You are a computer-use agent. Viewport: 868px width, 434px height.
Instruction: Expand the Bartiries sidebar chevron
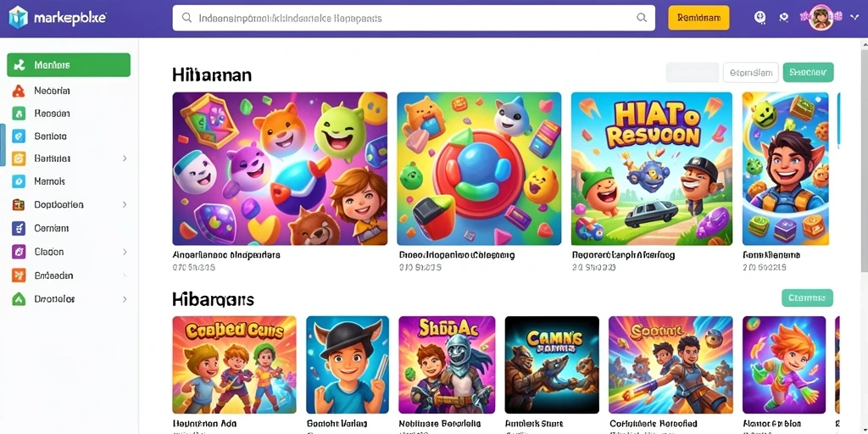(x=125, y=159)
